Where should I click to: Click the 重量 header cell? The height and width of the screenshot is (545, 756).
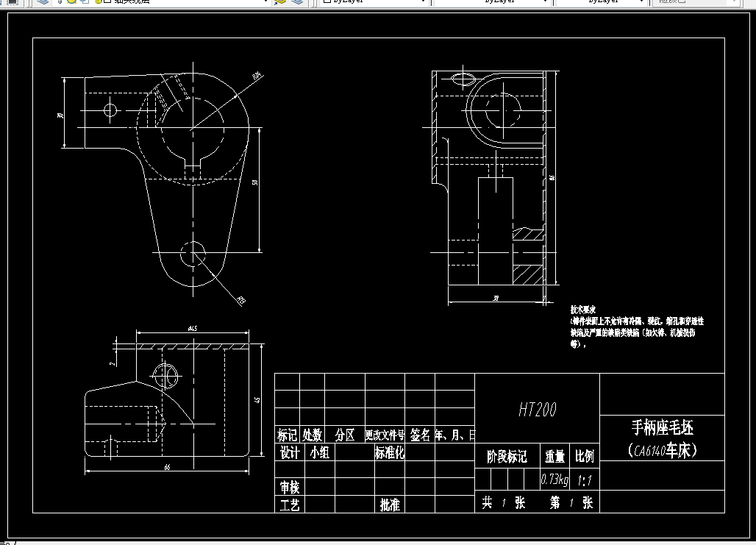point(554,456)
